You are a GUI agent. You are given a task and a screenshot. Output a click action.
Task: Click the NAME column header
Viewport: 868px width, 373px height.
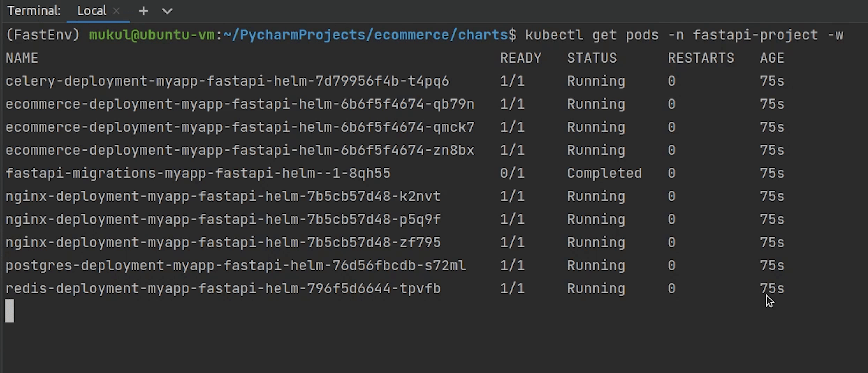[x=22, y=58]
